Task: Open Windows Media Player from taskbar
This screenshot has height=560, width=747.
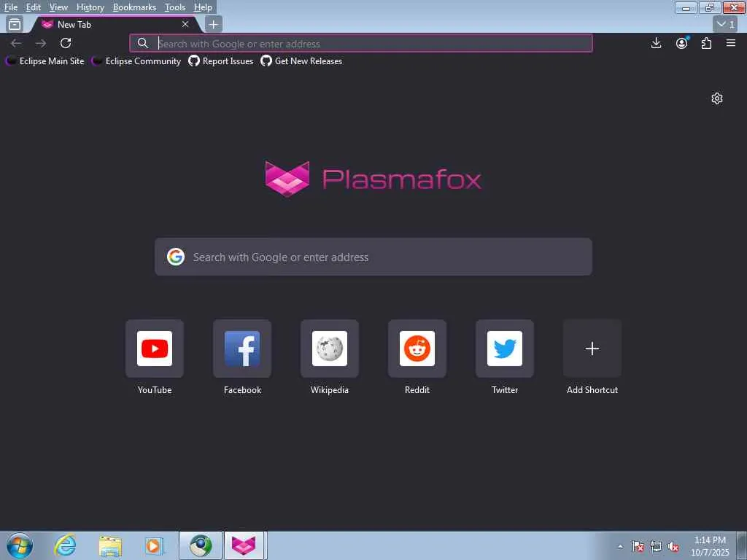Action: (155, 545)
